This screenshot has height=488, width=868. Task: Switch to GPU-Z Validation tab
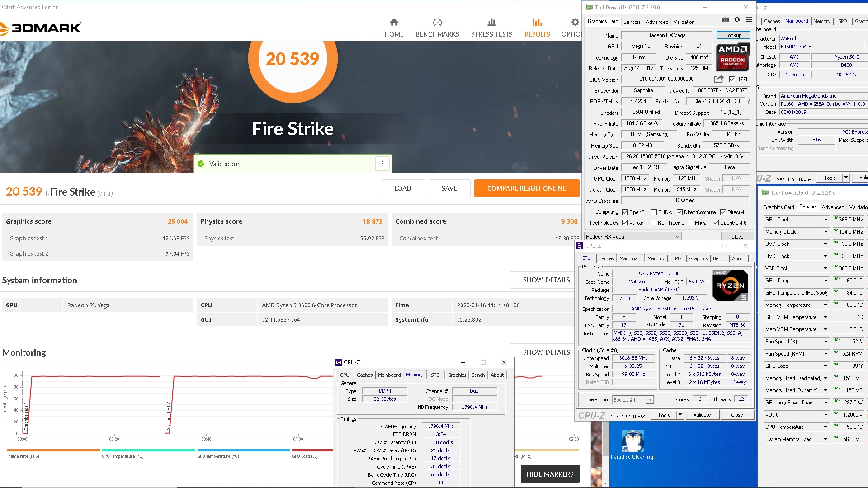coord(684,22)
